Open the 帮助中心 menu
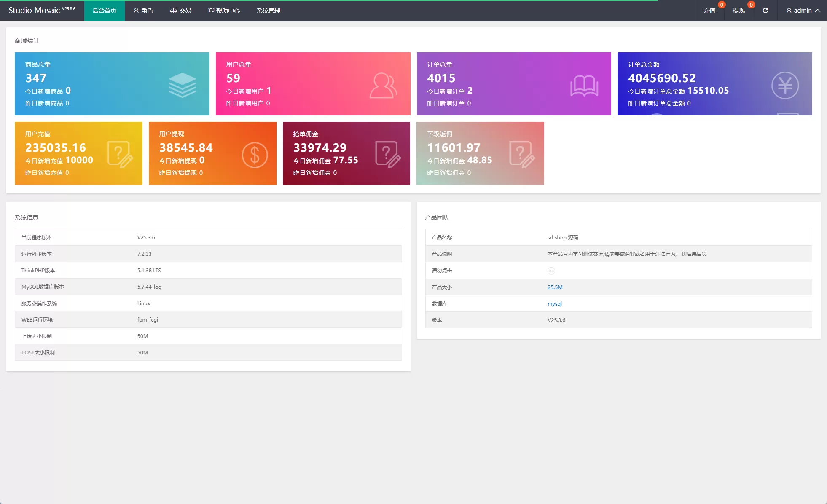The image size is (827, 504). click(x=224, y=11)
